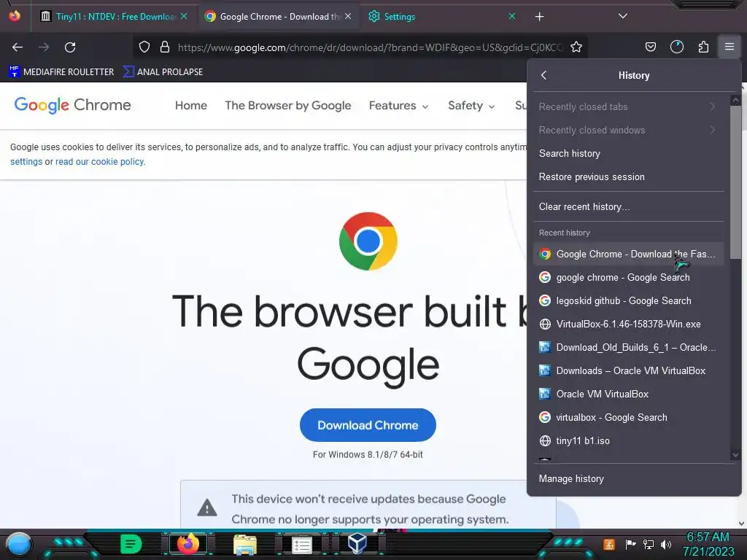Open the cookie settings link

(x=26, y=161)
